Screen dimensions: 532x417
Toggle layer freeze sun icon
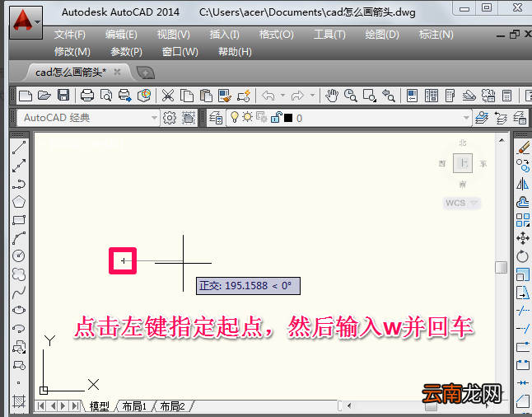(247, 117)
